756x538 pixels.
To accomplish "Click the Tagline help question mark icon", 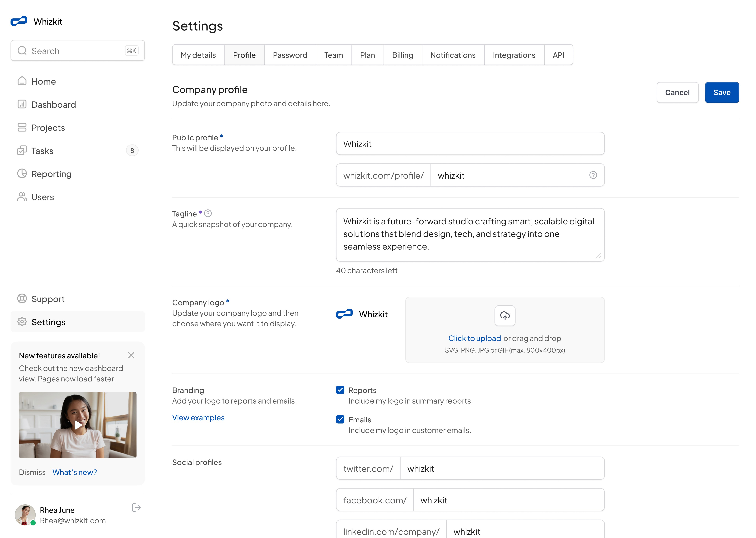I will [x=208, y=213].
